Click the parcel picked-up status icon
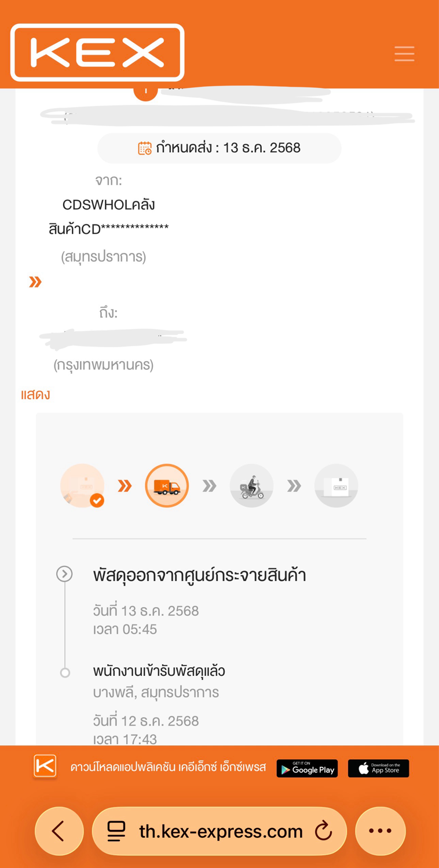Image resolution: width=439 pixels, height=868 pixels. pyautogui.click(x=82, y=486)
